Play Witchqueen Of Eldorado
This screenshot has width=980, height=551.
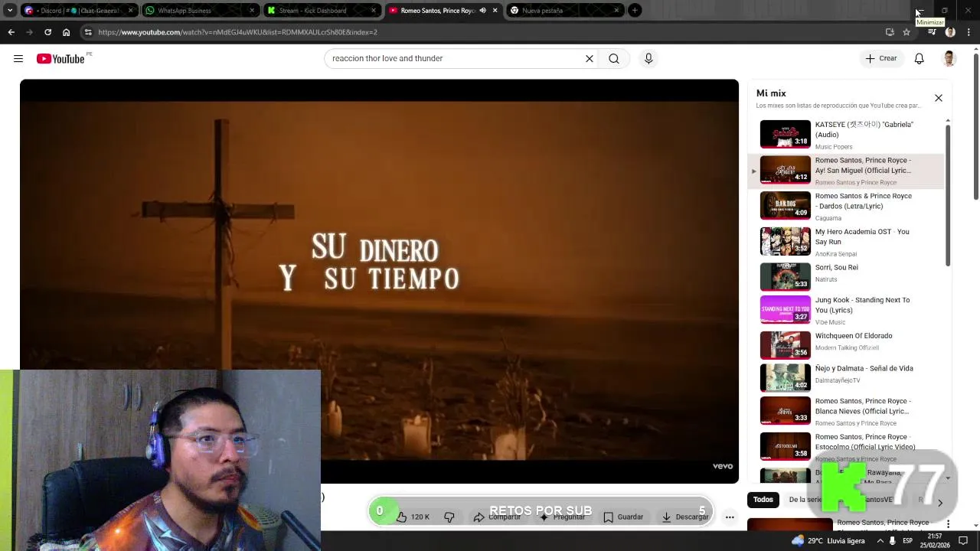tap(845, 344)
